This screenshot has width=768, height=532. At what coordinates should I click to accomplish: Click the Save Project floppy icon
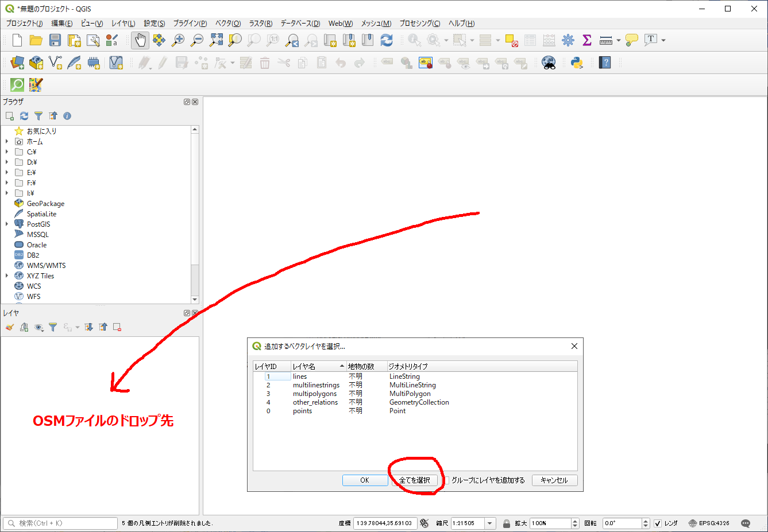click(x=55, y=40)
